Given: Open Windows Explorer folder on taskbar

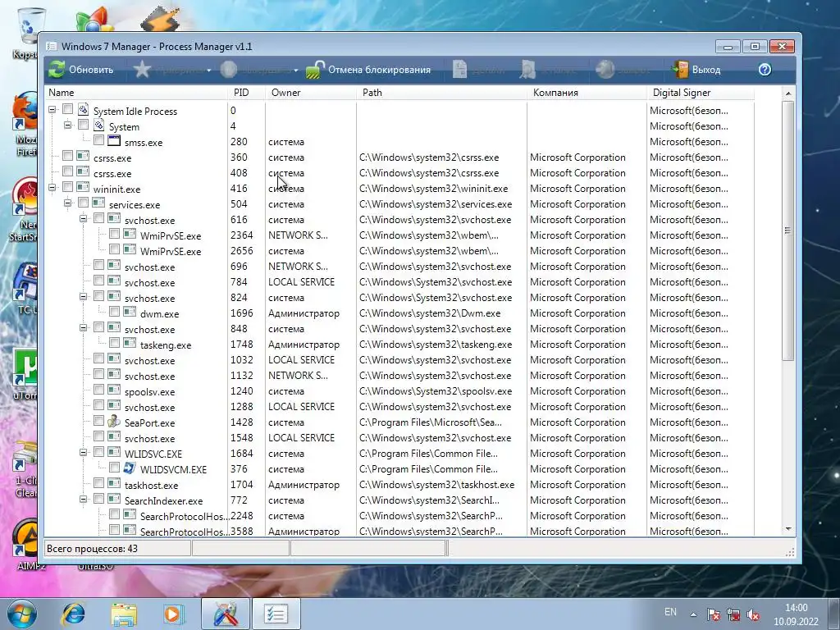Looking at the screenshot, I should click(124, 614).
